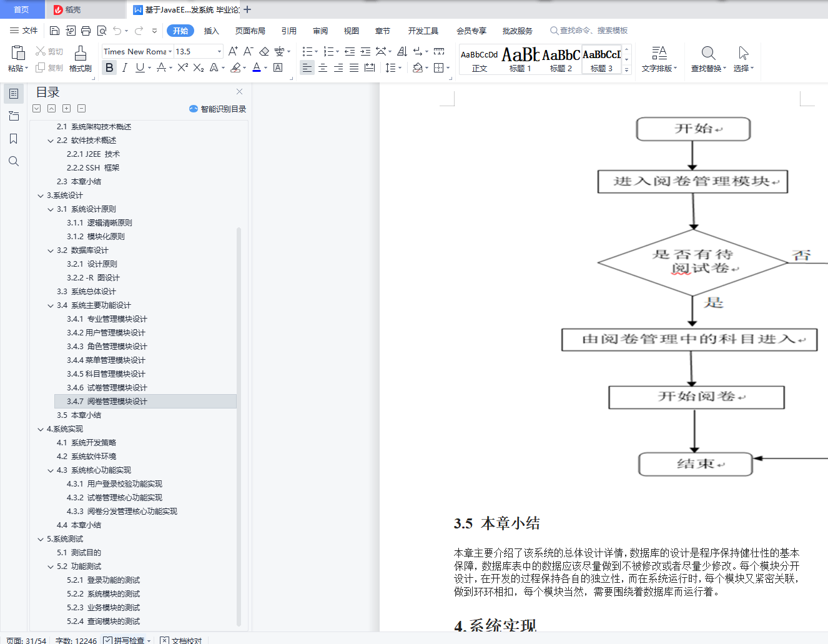Decrease font size with A- icon

(248, 51)
